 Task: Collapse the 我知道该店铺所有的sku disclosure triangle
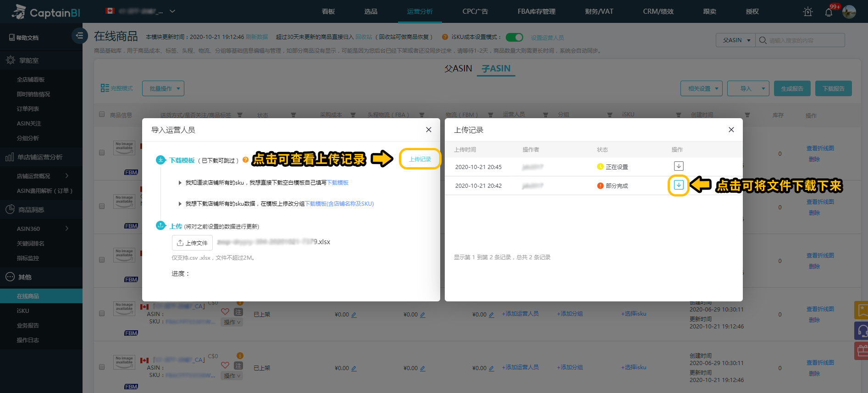pyautogui.click(x=180, y=183)
